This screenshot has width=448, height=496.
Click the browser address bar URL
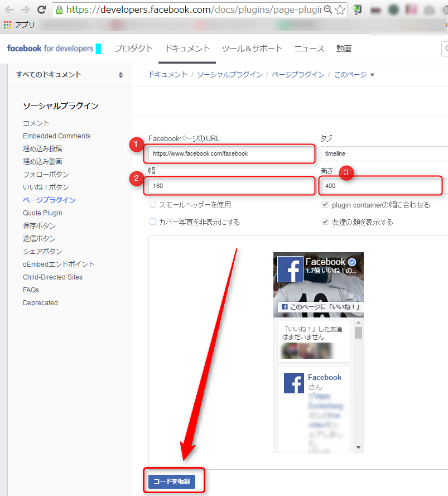194,10
